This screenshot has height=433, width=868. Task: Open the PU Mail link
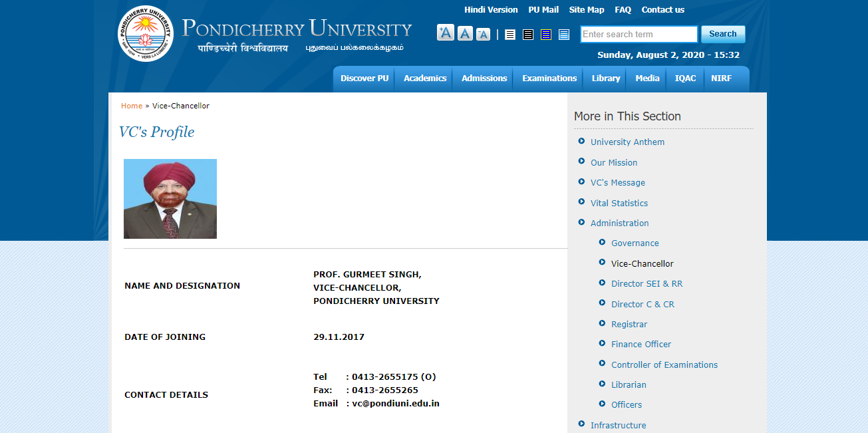(x=543, y=10)
